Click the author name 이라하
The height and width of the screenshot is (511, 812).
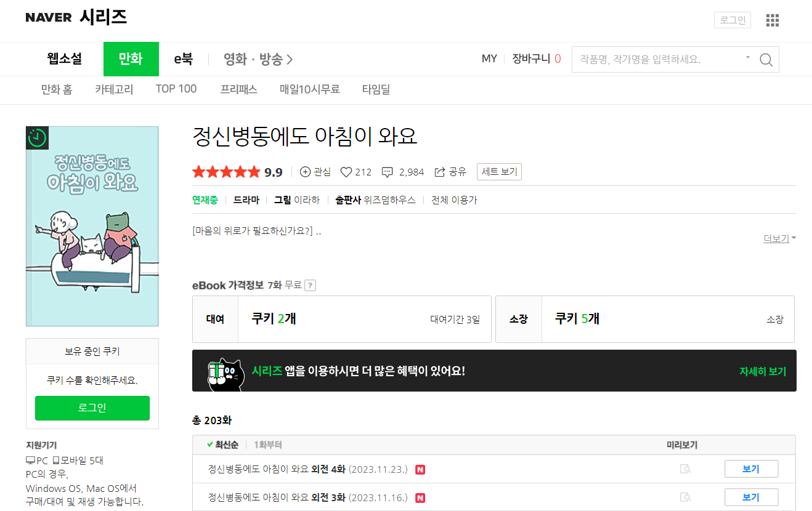click(307, 200)
